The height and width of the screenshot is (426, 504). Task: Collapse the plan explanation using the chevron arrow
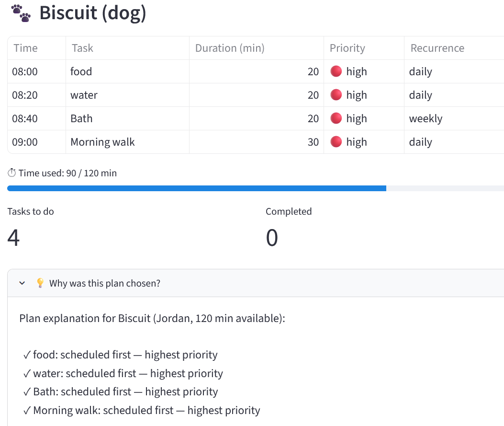(x=22, y=283)
